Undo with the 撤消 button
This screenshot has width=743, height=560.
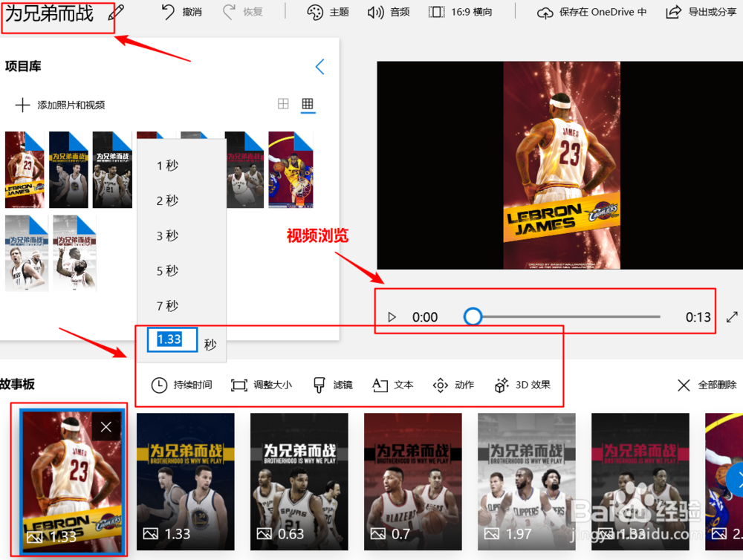point(182,12)
